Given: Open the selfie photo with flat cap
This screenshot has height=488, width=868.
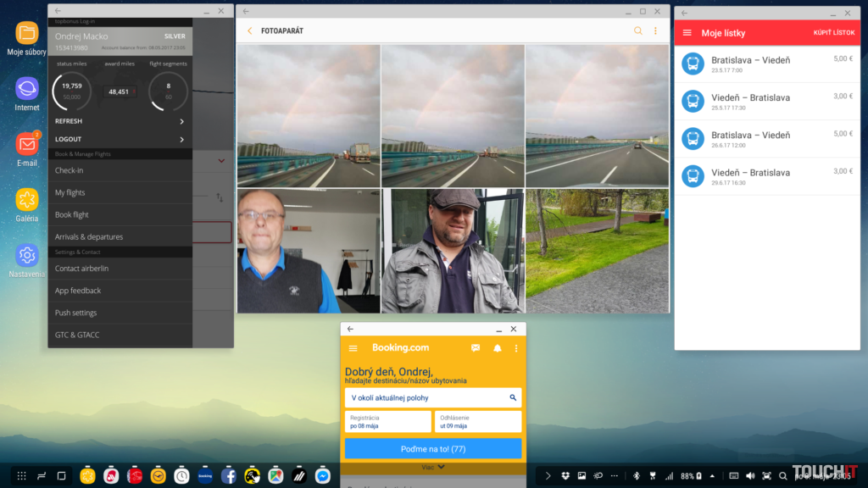Looking at the screenshot, I should (x=453, y=251).
